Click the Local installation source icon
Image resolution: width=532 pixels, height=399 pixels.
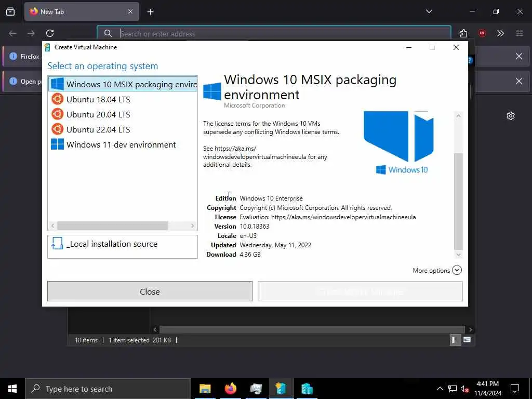coord(57,244)
